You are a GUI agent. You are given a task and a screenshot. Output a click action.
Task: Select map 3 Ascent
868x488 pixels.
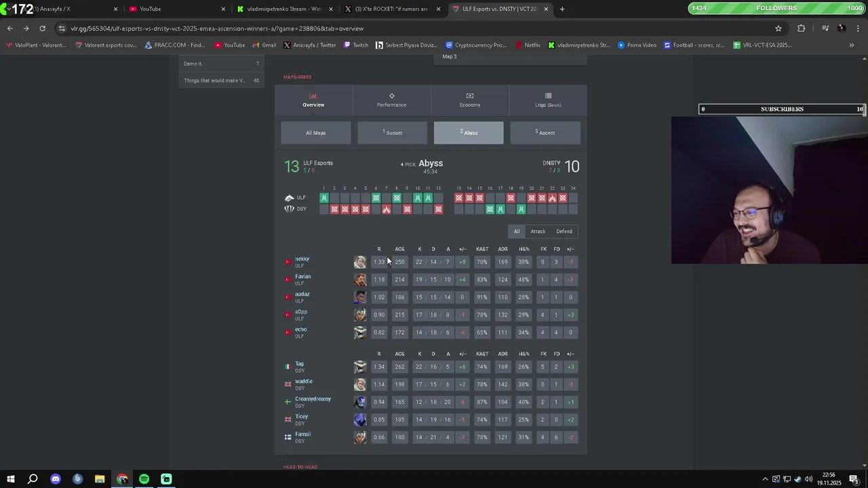(x=545, y=133)
